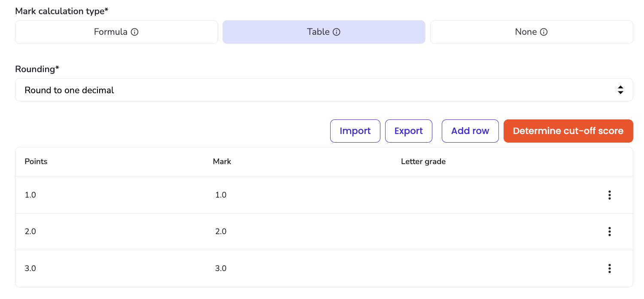Open info icon next to None
644x299 pixels.
[544, 32]
